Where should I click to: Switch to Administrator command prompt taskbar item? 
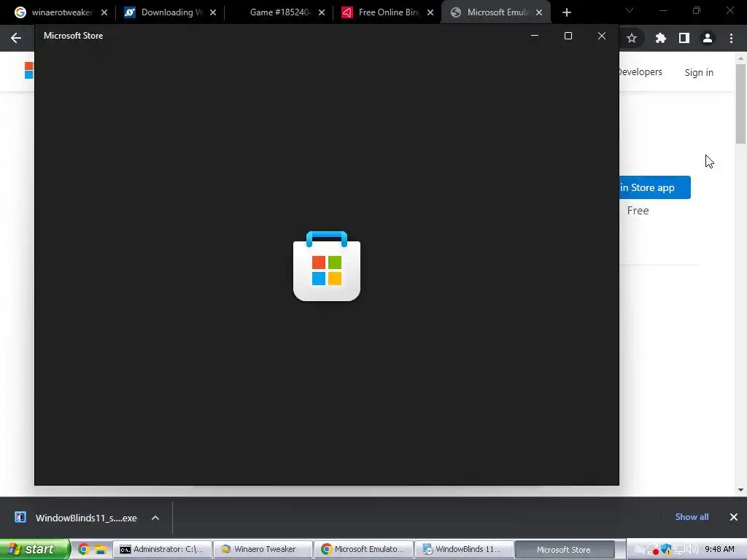tap(163, 549)
